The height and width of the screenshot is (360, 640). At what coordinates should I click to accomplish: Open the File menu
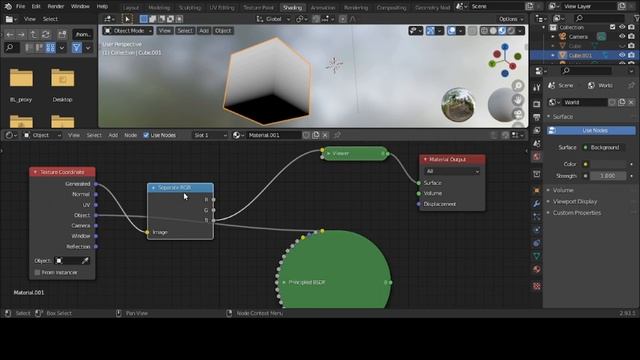click(x=20, y=6)
